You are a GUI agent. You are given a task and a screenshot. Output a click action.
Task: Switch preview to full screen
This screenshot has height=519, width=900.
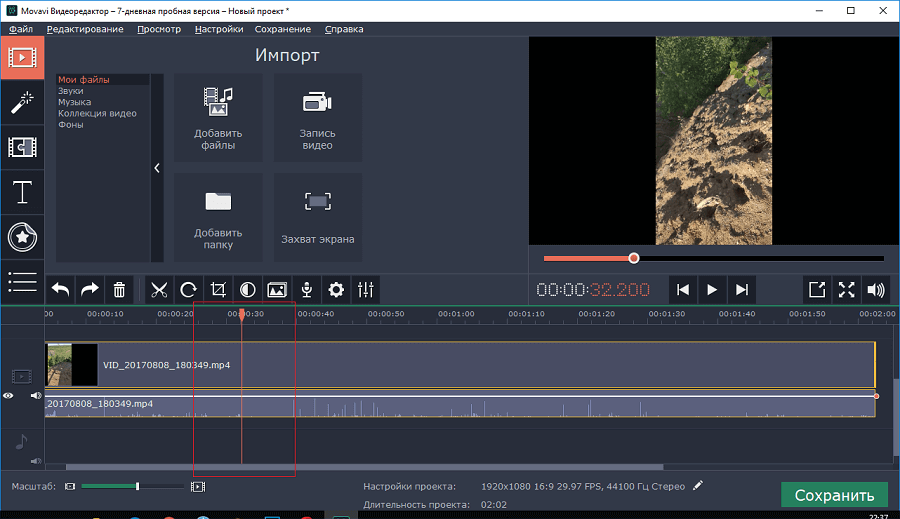pos(847,290)
